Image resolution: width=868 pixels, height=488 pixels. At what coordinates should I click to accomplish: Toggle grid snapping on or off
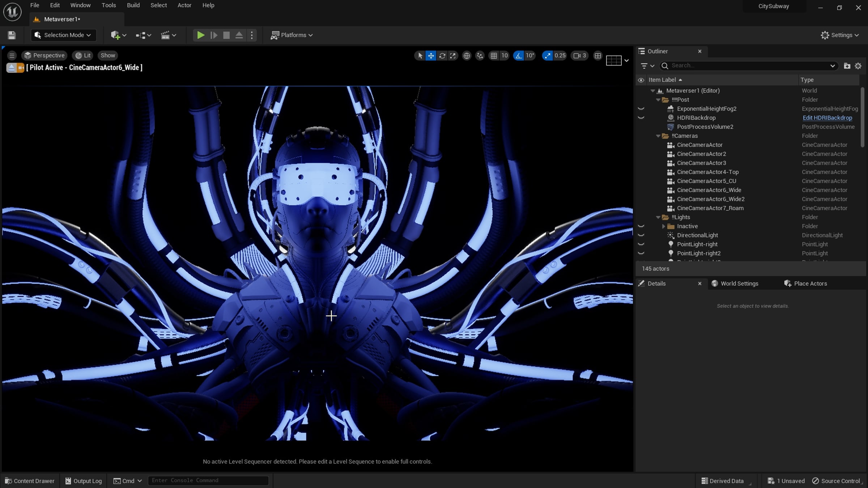click(494, 56)
